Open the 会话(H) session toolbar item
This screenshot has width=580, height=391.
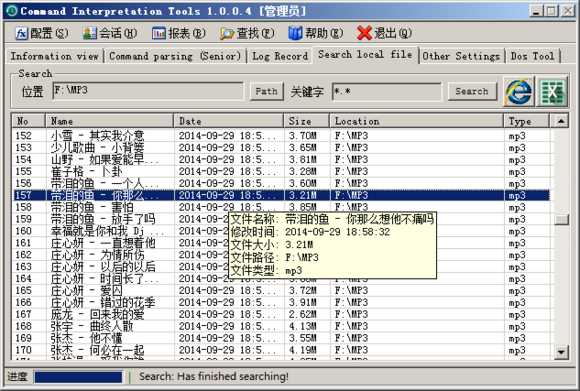(109, 33)
